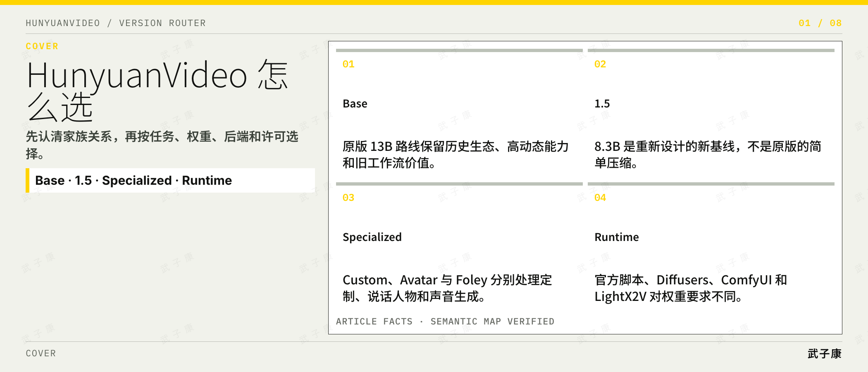Select the title HunyuanVideo 怎么选

tap(157, 91)
